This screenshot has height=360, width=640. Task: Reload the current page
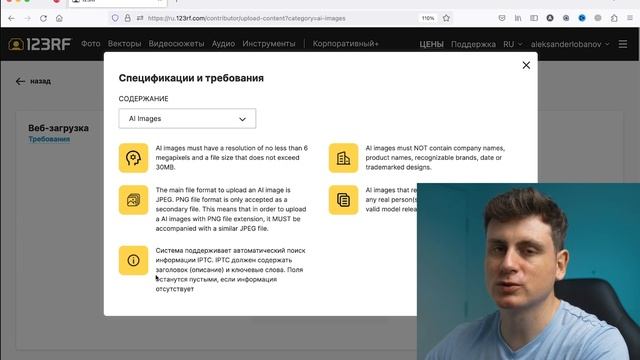pos(43,18)
